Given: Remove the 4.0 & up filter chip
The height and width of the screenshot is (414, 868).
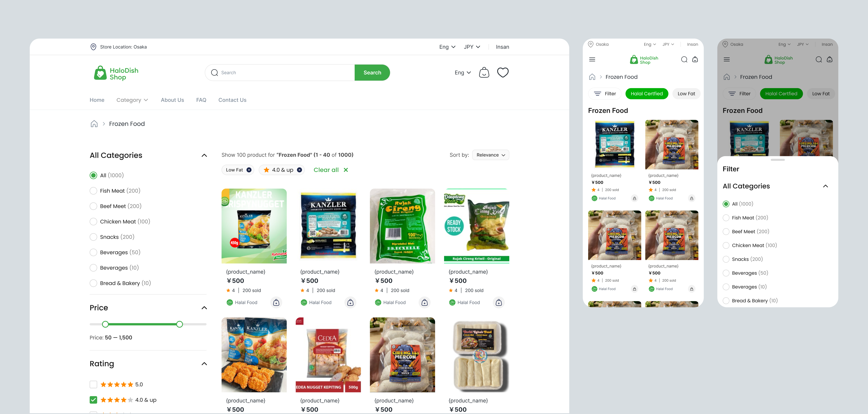Looking at the screenshot, I should (299, 170).
